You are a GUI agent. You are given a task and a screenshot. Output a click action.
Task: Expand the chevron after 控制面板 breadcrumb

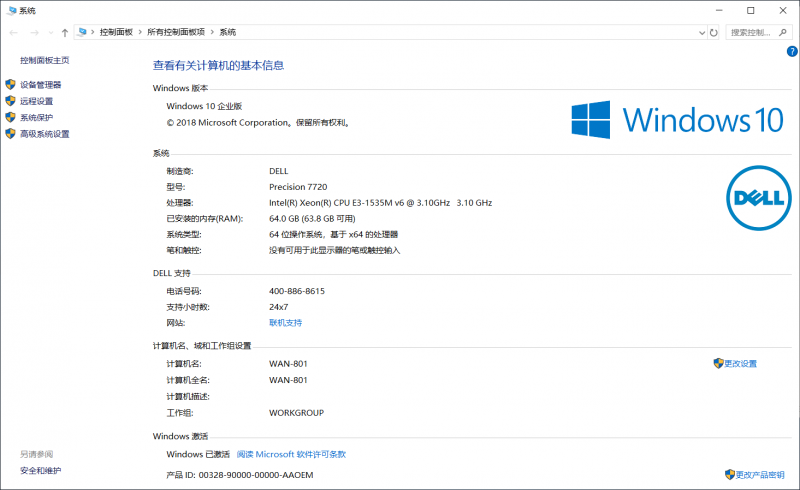coord(140,32)
